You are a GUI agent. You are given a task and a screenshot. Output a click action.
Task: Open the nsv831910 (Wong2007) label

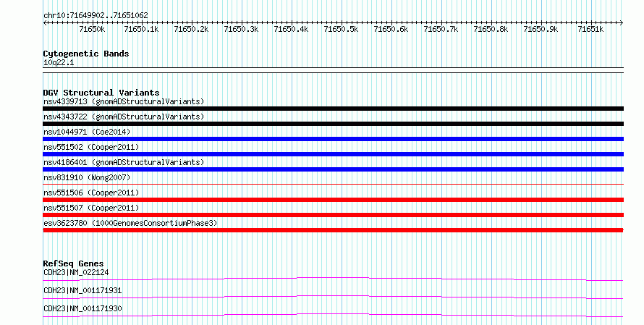click(87, 177)
